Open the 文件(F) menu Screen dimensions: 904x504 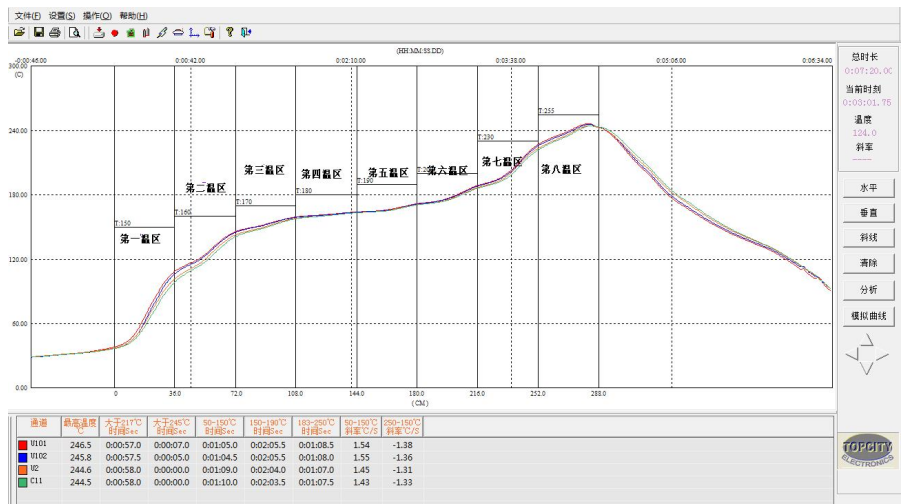(x=28, y=16)
